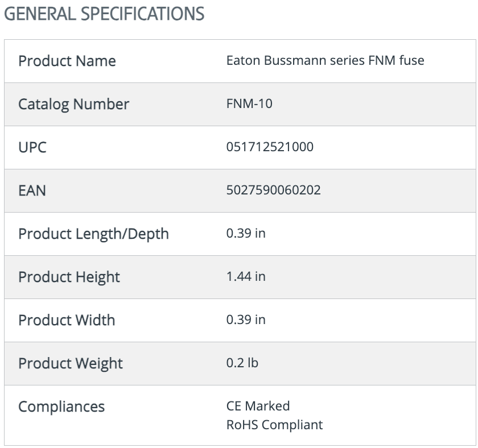Click the GENERAL SPECIFICATIONS heading

(x=104, y=14)
